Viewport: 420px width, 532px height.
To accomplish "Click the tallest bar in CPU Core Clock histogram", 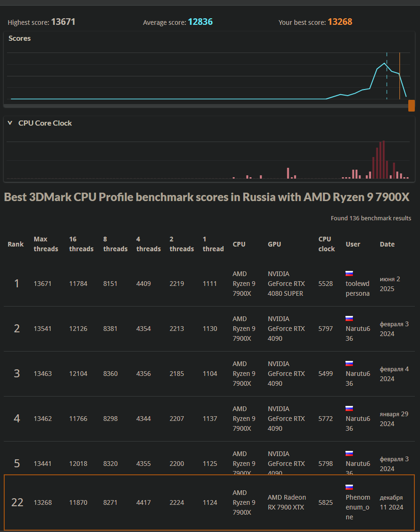I will (384, 159).
